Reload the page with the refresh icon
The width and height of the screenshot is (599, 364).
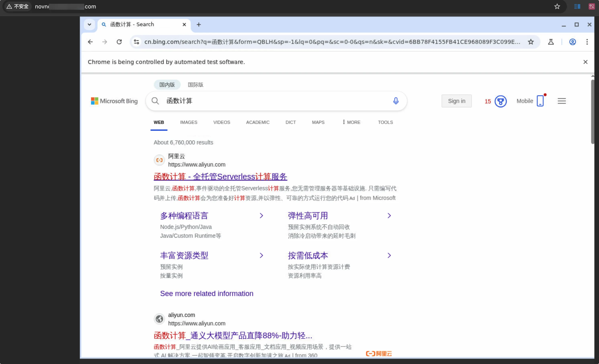coord(119,42)
